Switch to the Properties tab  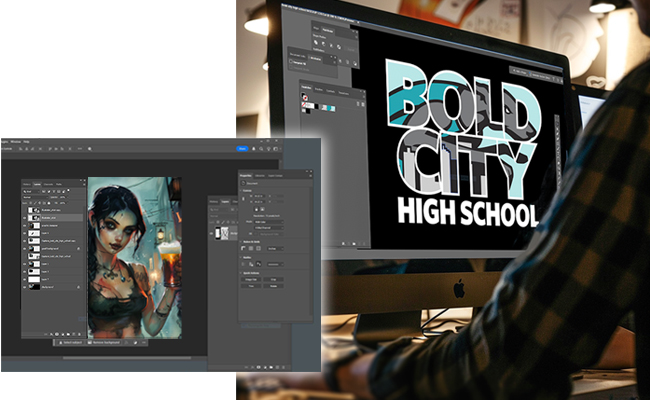[246, 174]
